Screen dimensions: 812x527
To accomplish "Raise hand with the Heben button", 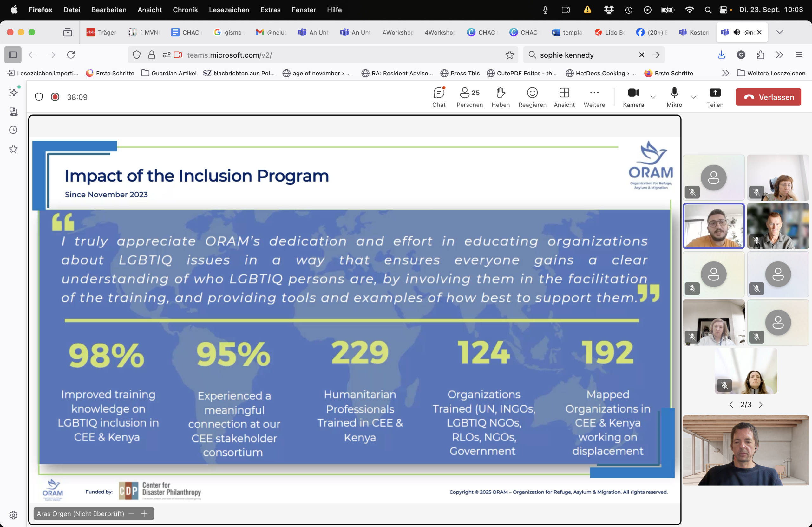I will click(x=501, y=97).
